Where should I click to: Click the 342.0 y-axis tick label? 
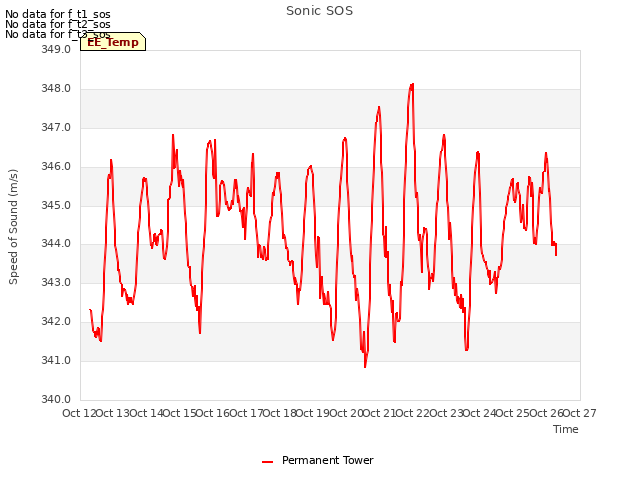[x=56, y=322]
